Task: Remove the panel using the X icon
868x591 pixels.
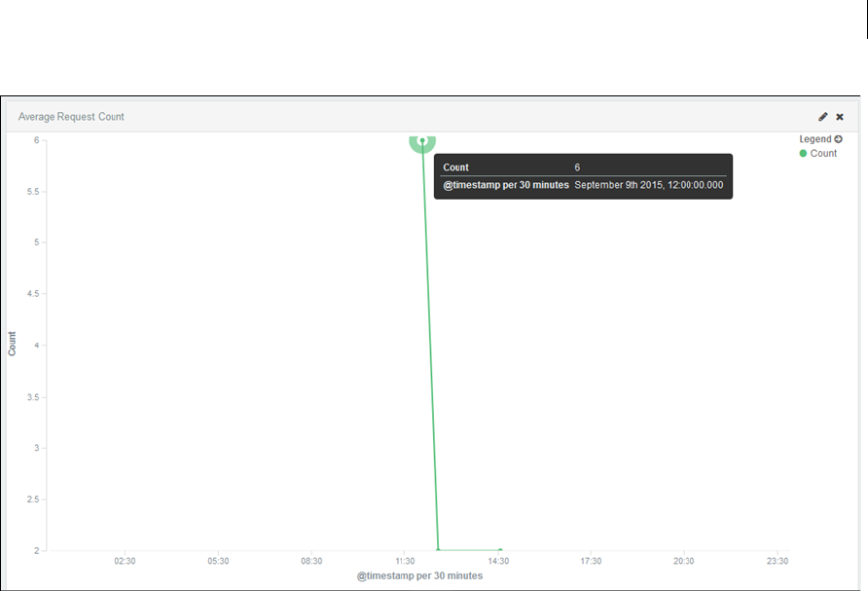Action: pos(840,117)
